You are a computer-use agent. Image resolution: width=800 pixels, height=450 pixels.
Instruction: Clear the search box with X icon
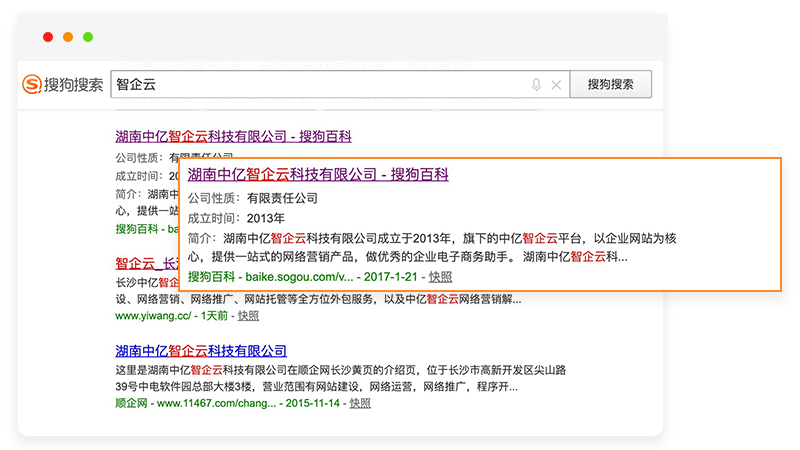pos(556,85)
